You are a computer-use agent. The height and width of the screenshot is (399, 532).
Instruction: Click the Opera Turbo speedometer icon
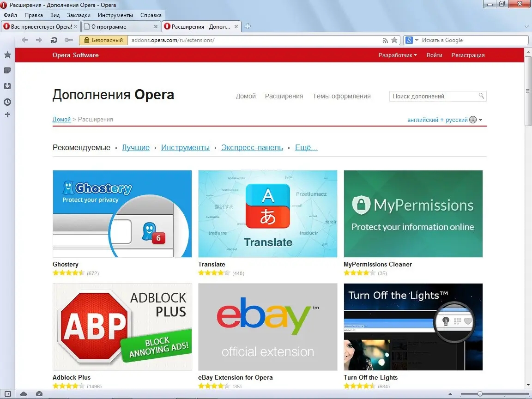point(39,394)
